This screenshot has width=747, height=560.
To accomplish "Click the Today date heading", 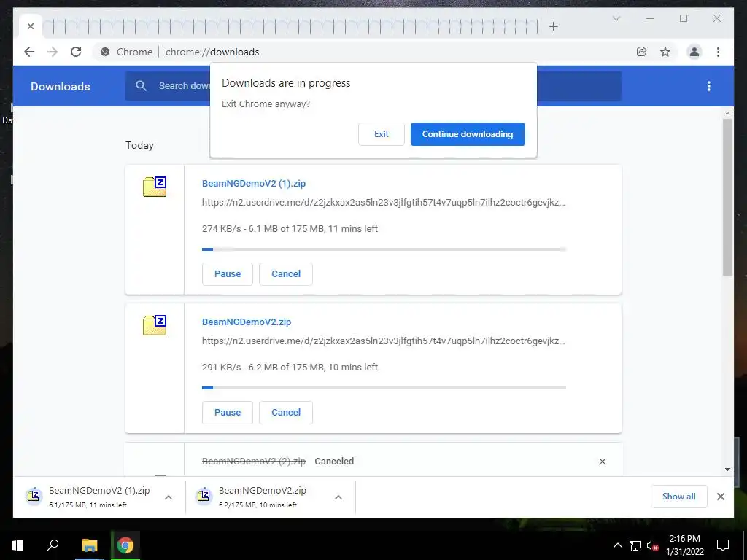I will pyautogui.click(x=139, y=145).
